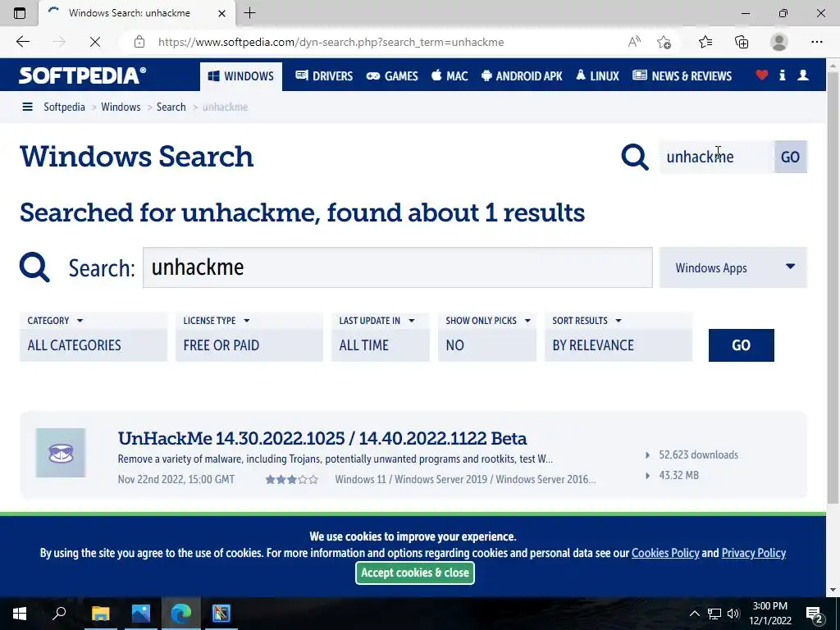This screenshot has width=840, height=630.
Task: Open the Cookies Policy link
Action: point(665,553)
